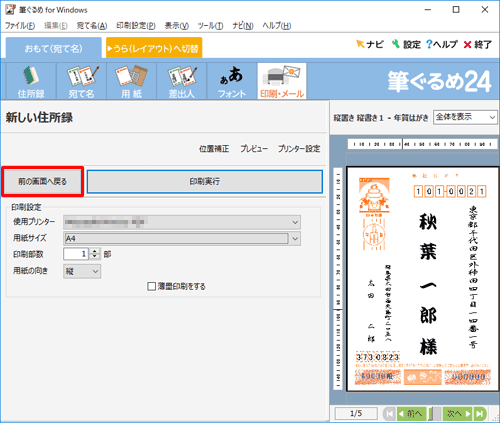The width and height of the screenshot is (500, 423).
Task: Open the 全体を表示 zoom dropdown
Action: pos(465,117)
